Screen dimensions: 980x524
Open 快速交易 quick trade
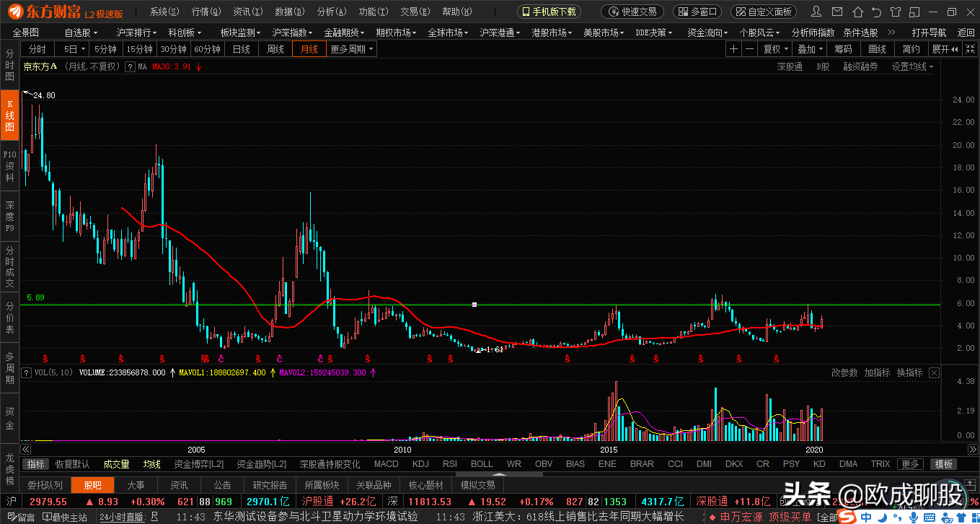point(632,12)
